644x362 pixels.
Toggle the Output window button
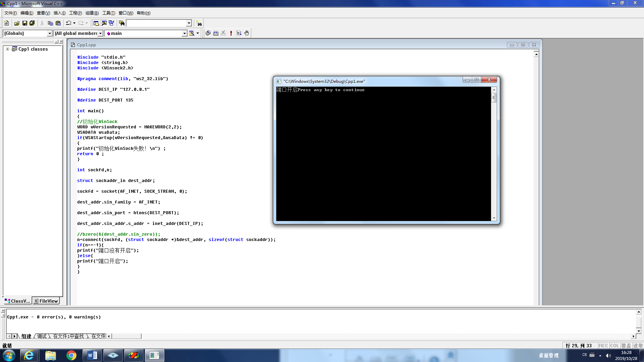tap(104, 23)
